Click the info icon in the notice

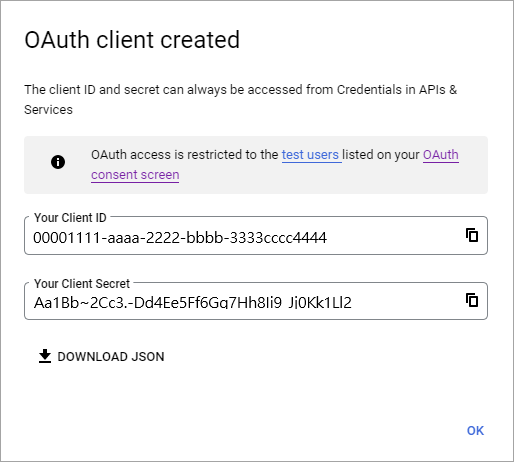(x=58, y=162)
